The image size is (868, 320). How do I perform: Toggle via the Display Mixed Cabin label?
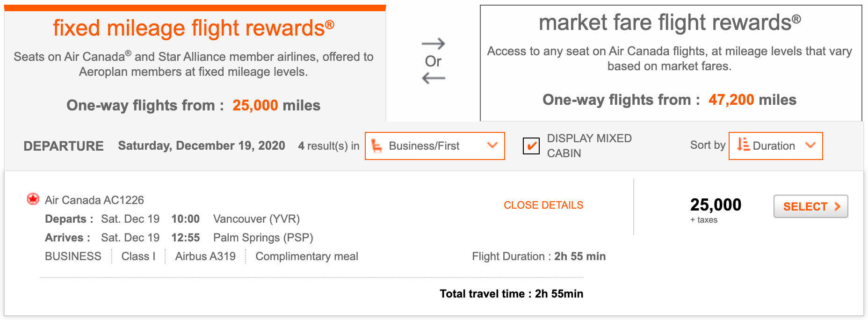(589, 145)
